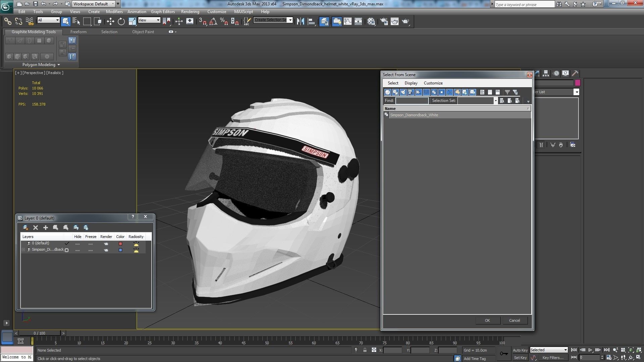644x362 pixels.
Task: Open the Hierarchy command panel tab
Action: click(x=546, y=73)
